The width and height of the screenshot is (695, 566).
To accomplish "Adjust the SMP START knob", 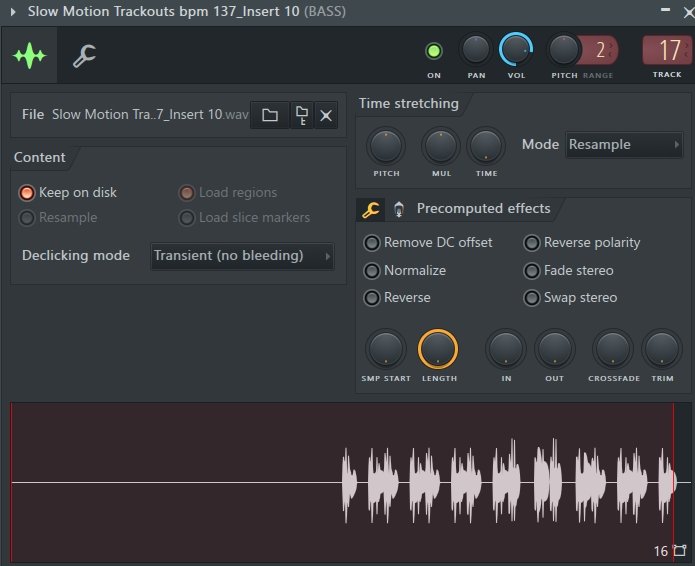I will pos(386,349).
